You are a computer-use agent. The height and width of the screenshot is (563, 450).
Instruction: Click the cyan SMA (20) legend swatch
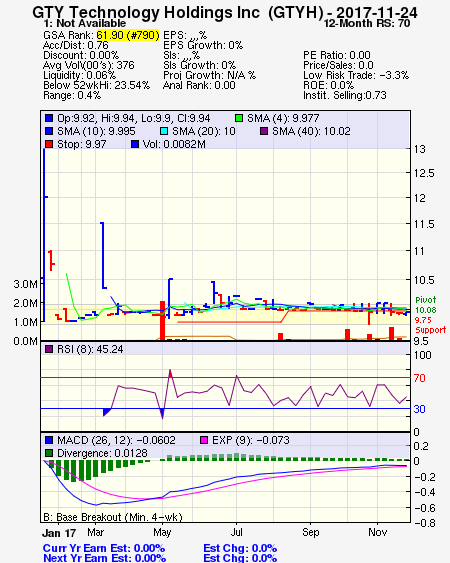(164, 131)
